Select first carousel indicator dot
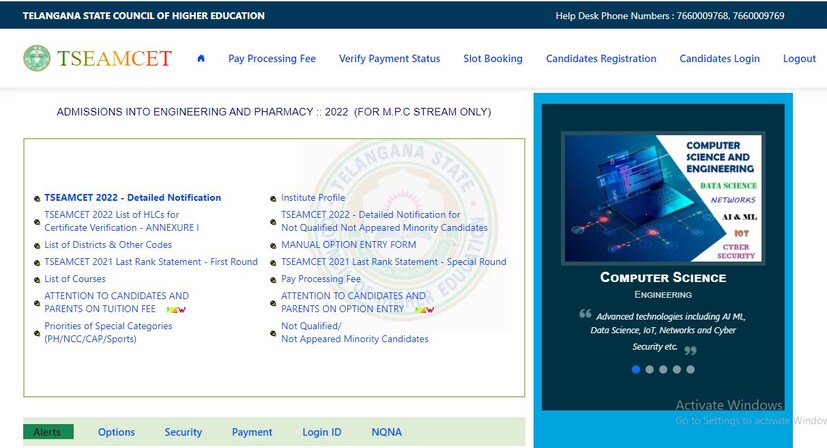The image size is (827, 448). [x=636, y=369]
